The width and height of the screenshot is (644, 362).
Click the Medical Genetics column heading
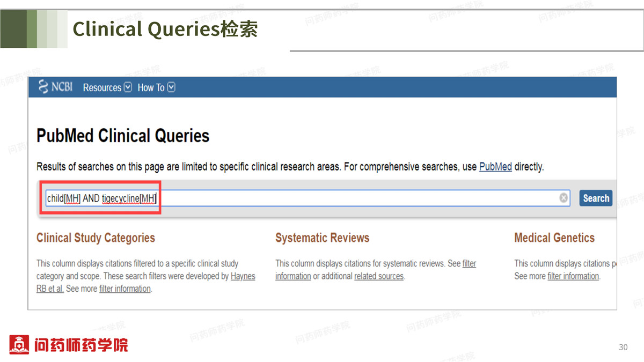click(554, 238)
